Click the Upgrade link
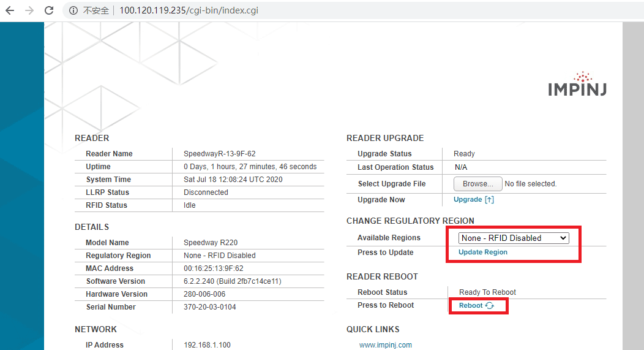The image size is (644, 350). 468,200
